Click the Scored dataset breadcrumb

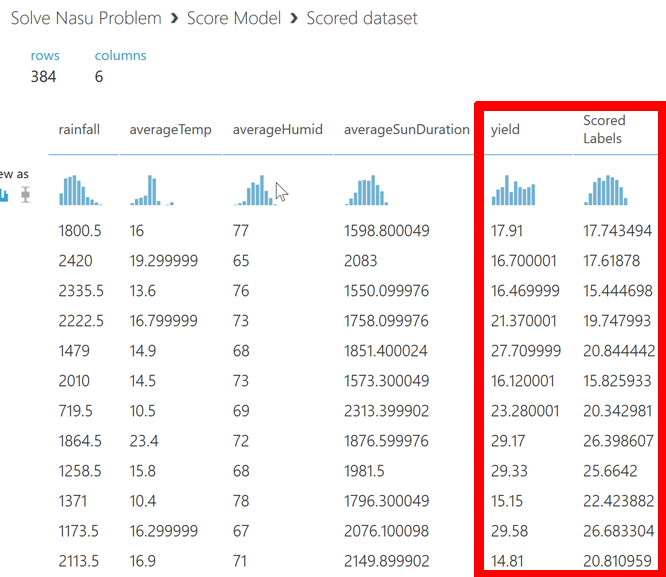362,18
